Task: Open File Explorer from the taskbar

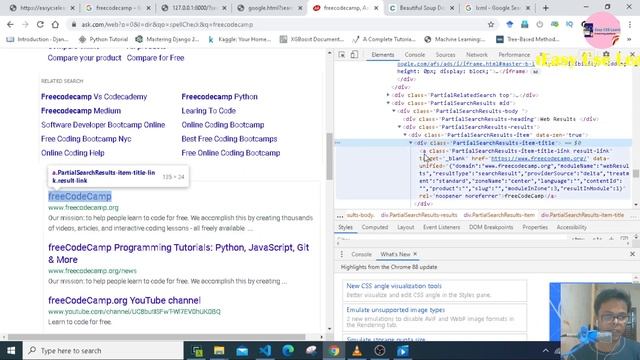Action: pos(219,351)
